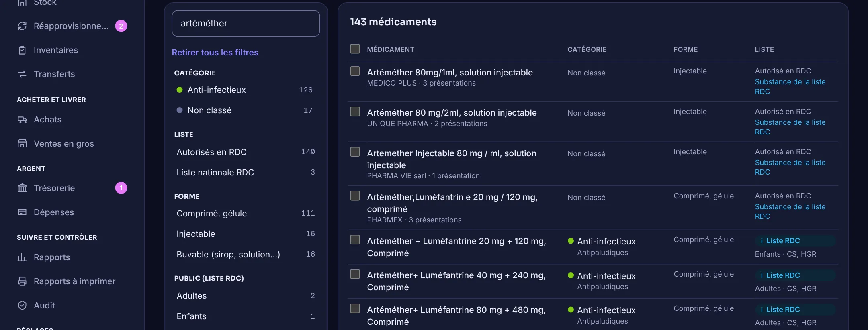Navigate to Audit page

pos(44,306)
